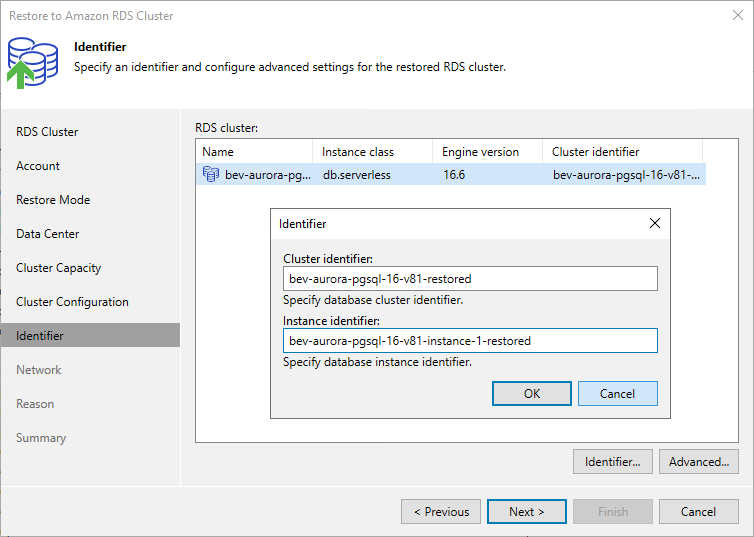Image resolution: width=754 pixels, height=537 pixels.
Task: Go back with the Previous button
Action: 441,512
